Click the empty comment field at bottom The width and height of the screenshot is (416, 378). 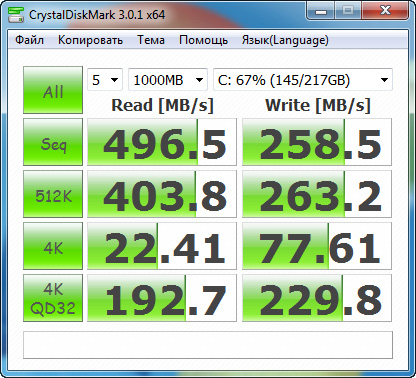[208, 345]
